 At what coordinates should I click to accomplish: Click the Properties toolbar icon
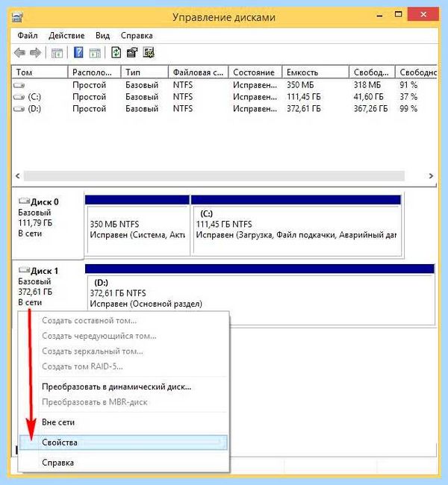tap(132, 52)
